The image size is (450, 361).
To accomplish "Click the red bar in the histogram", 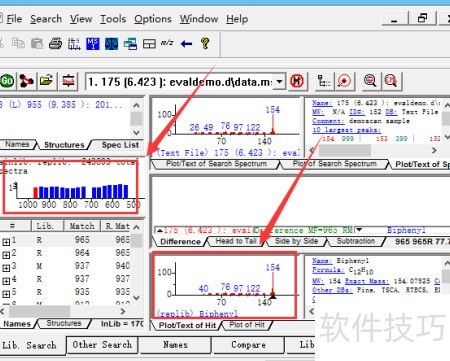I will [x=36, y=193].
